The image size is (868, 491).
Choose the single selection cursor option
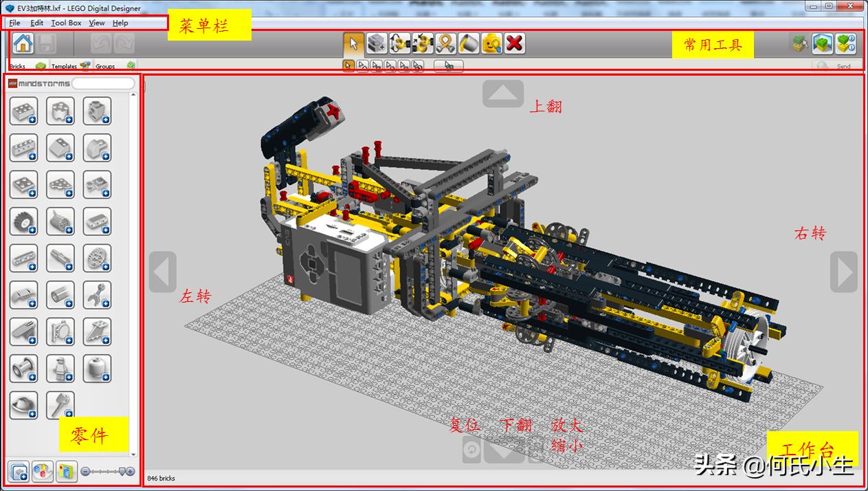(x=348, y=66)
